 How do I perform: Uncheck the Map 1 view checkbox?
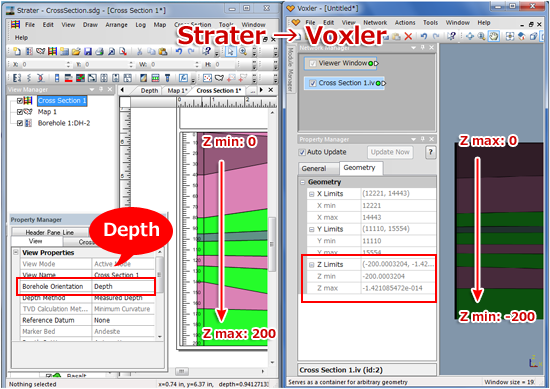(x=20, y=112)
